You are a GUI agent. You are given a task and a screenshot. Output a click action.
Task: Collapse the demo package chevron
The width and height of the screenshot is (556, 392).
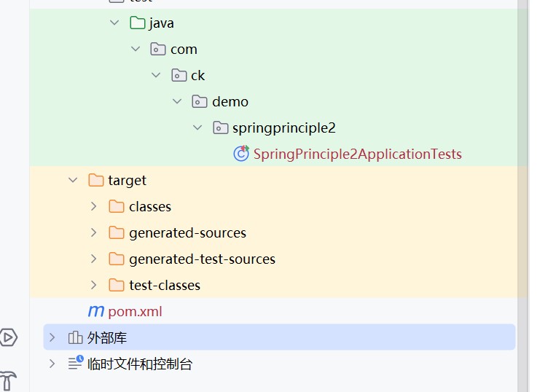coord(177,101)
